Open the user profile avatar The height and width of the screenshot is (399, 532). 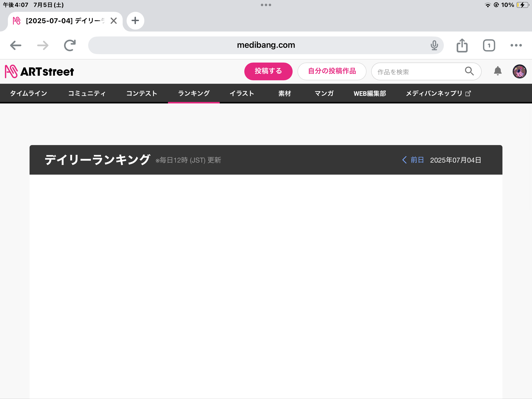[519, 71]
